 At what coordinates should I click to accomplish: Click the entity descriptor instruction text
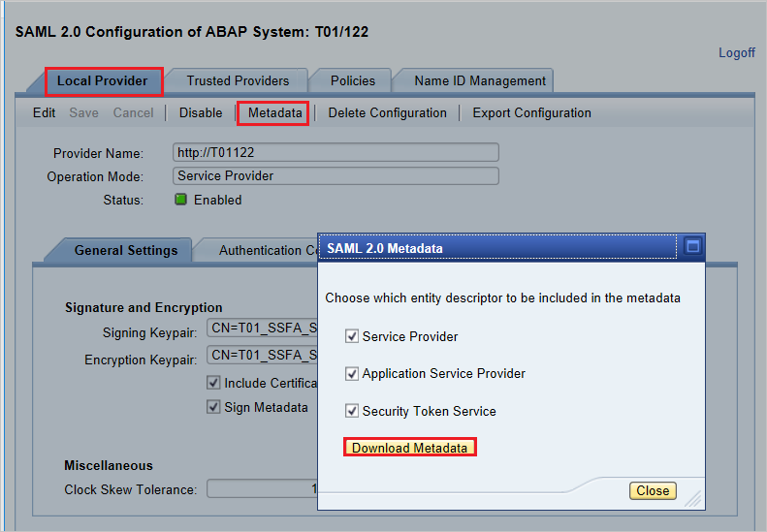click(x=503, y=297)
